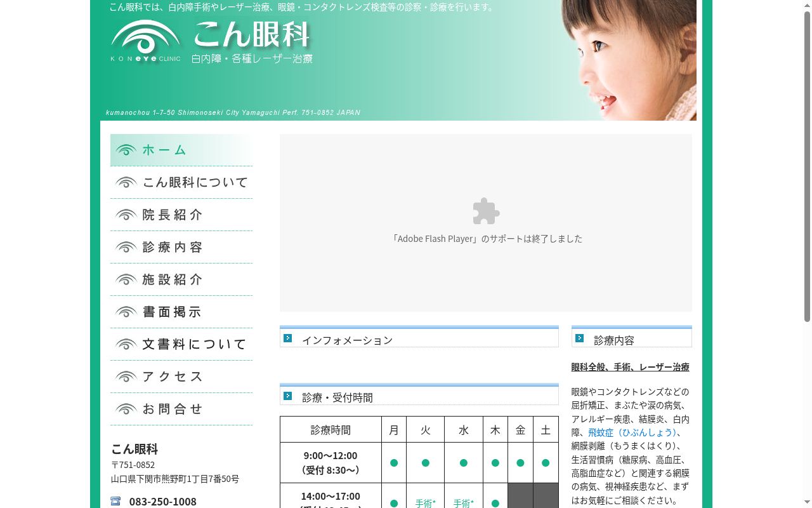Click the eye icon beside ホーム
Viewport: 812px width, 508px height.
point(126,150)
